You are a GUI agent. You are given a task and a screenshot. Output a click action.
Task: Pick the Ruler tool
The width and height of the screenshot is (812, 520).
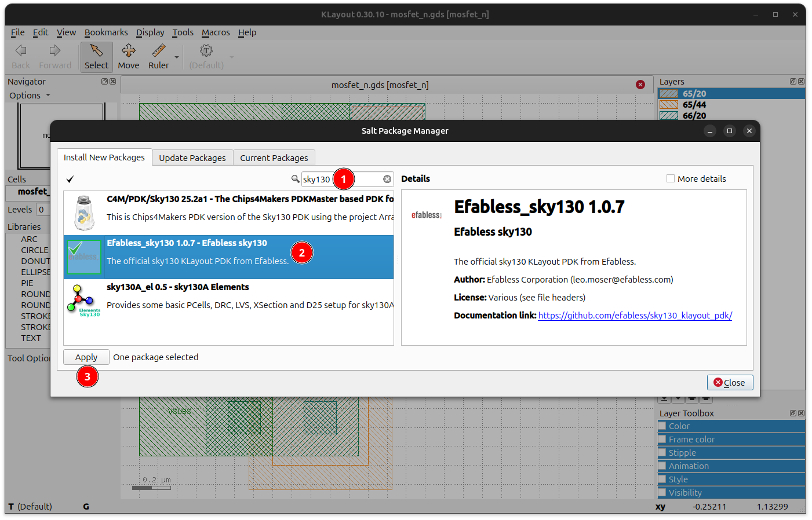click(159, 57)
